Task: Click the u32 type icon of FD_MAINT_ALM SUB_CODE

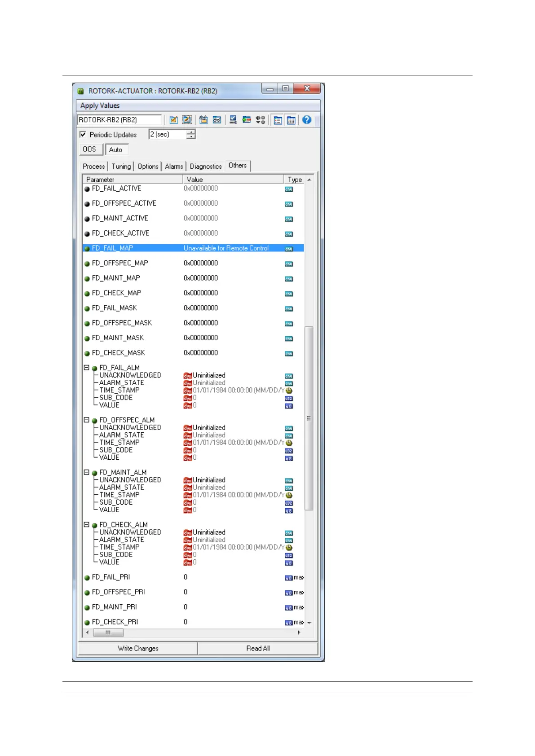Action: 289,503
